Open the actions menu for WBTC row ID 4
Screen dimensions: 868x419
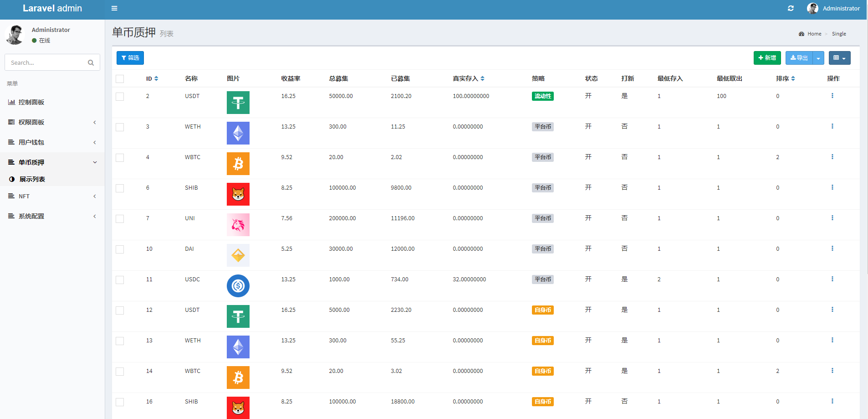(x=832, y=157)
